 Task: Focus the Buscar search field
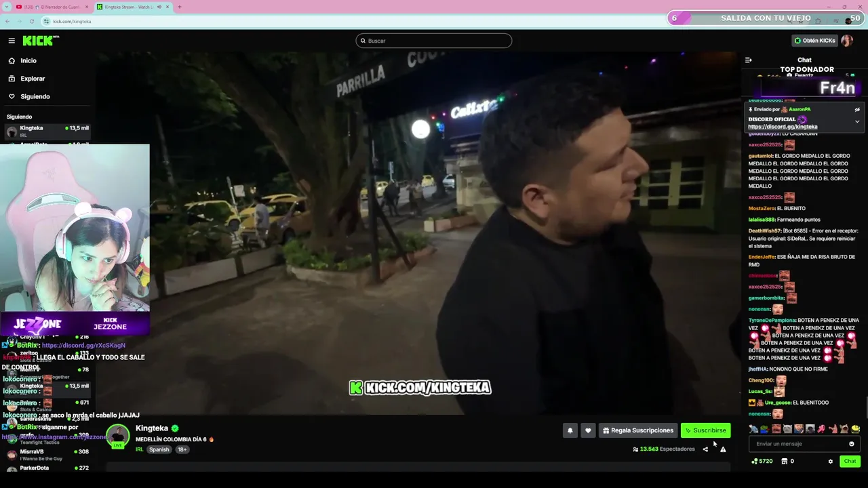pyautogui.click(x=433, y=41)
